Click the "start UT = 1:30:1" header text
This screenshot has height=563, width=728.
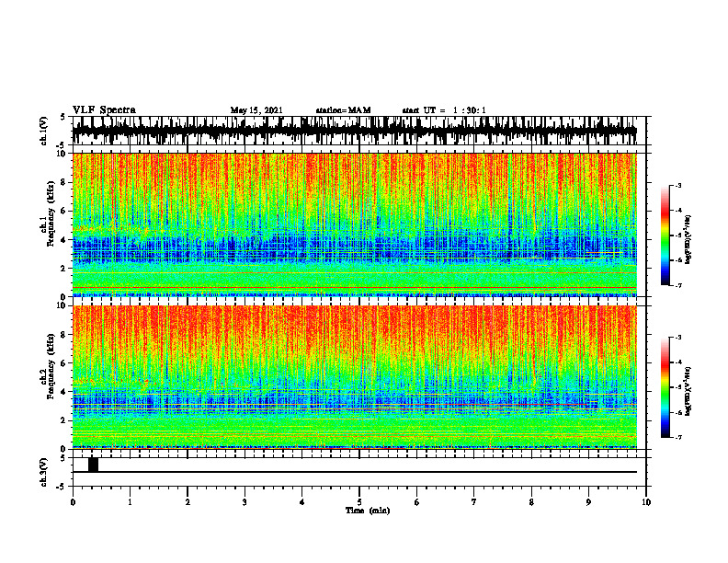(x=444, y=110)
